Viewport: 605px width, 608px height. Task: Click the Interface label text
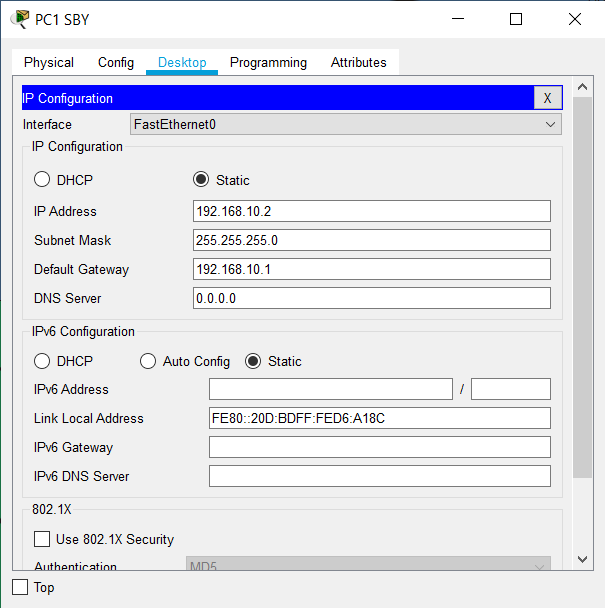pyautogui.click(x=47, y=124)
